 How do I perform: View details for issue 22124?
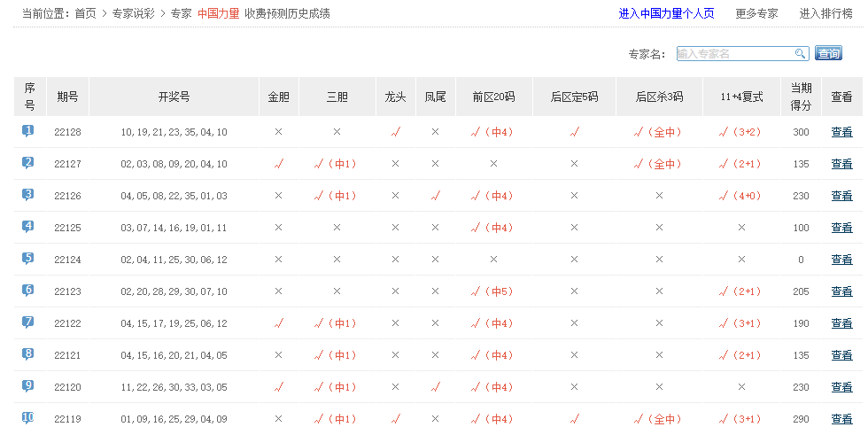coord(841,260)
